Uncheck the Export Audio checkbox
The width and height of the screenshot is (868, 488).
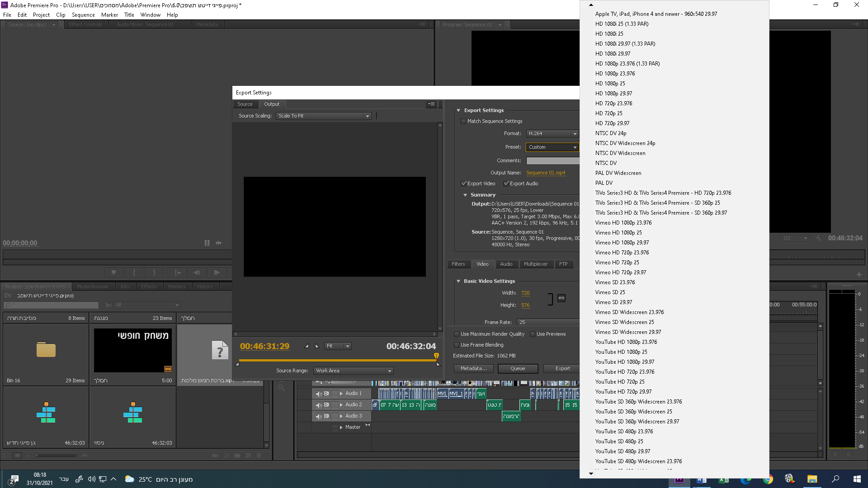(506, 184)
